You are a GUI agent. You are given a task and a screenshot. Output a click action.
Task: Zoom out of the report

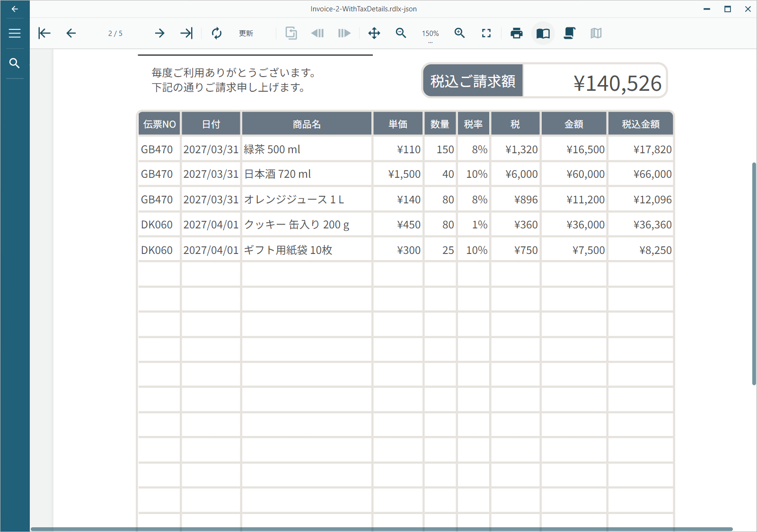[x=401, y=33]
